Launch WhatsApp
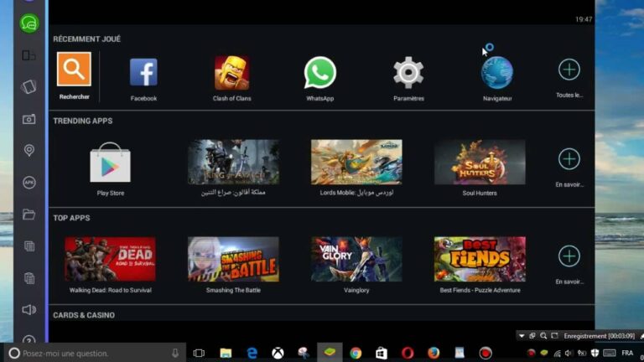Screen dimensions: 644x362 319,73
